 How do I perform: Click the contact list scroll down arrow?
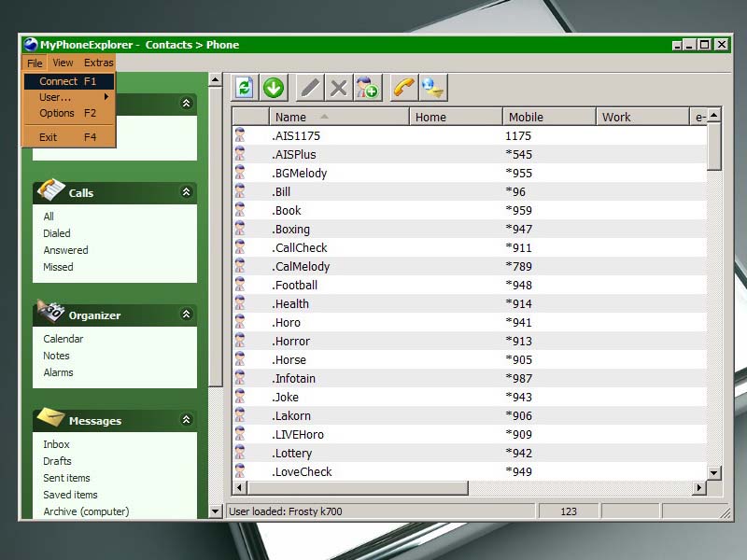(713, 473)
